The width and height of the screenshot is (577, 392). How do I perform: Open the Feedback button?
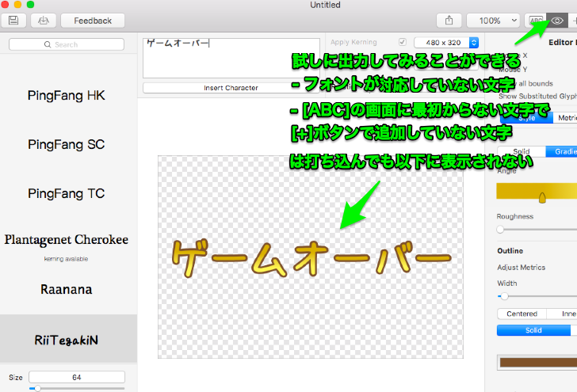93,21
